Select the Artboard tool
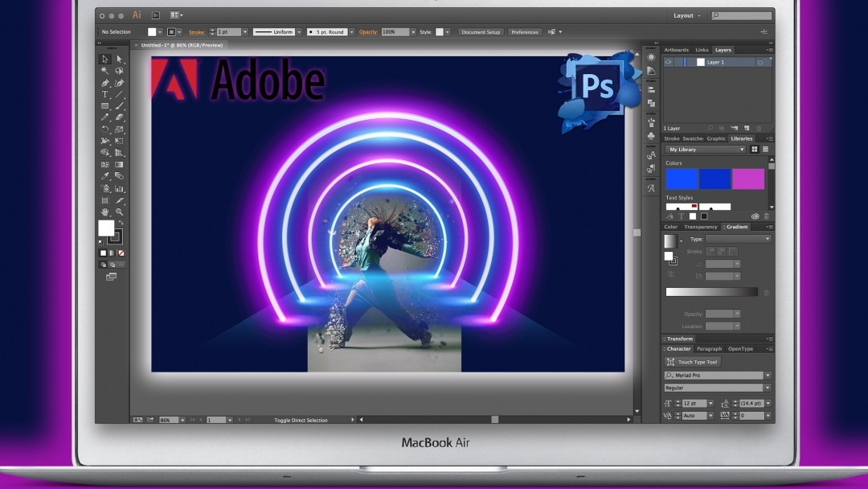The image size is (868, 489). tap(104, 200)
